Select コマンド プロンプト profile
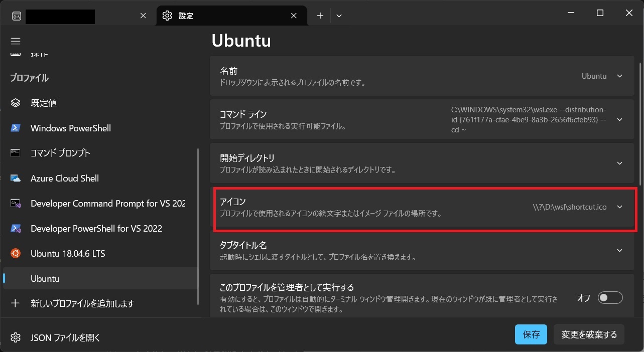644x352 pixels. click(x=100, y=153)
